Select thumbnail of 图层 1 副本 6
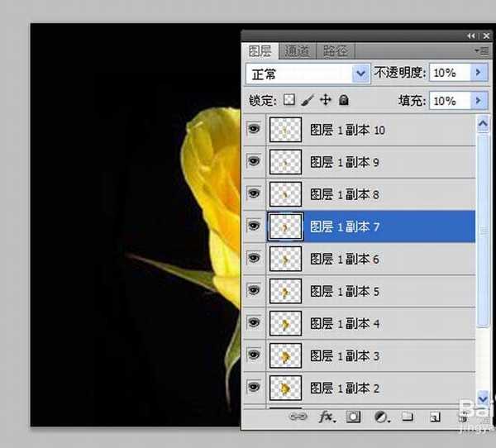This screenshot has height=448, width=496. [x=285, y=259]
